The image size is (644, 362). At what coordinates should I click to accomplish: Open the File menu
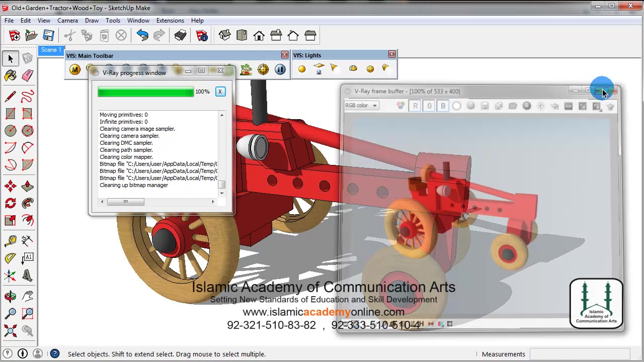coord(9,21)
